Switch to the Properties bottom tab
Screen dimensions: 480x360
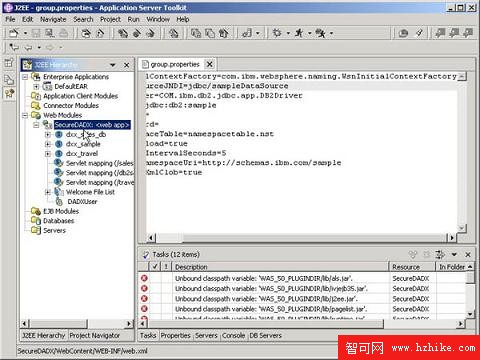click(x=175, y=335)
